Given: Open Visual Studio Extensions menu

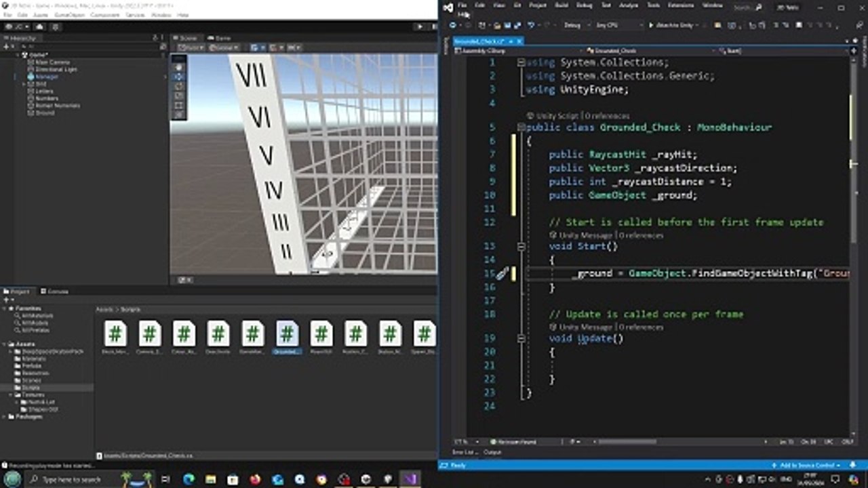Looking at the screenshot, I should (x=681, y=5).
